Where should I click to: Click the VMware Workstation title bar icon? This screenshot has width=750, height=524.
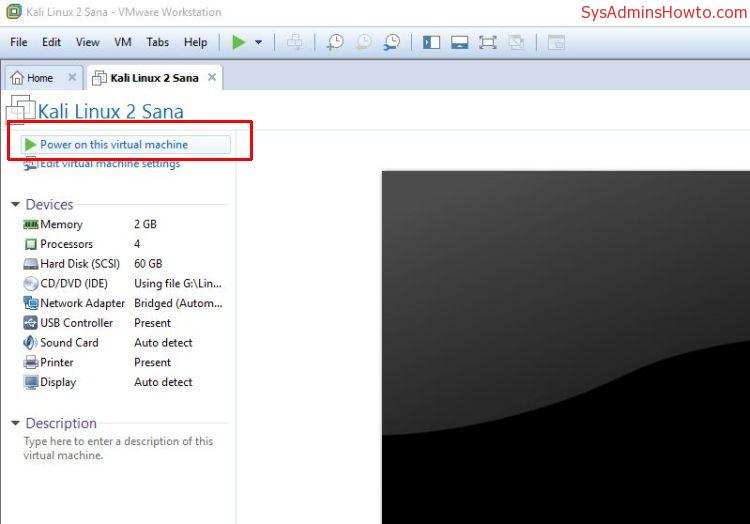click(13, 11)
